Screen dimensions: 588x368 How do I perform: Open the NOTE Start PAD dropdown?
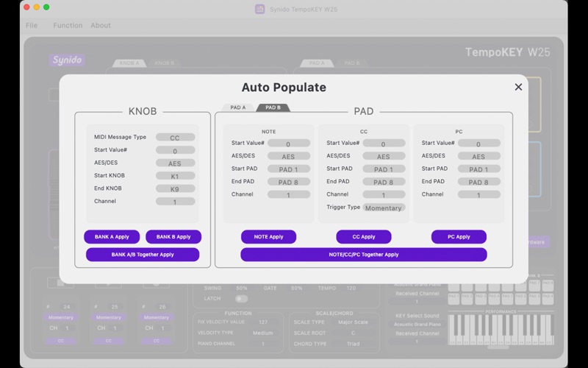click(x=289, y=169)
